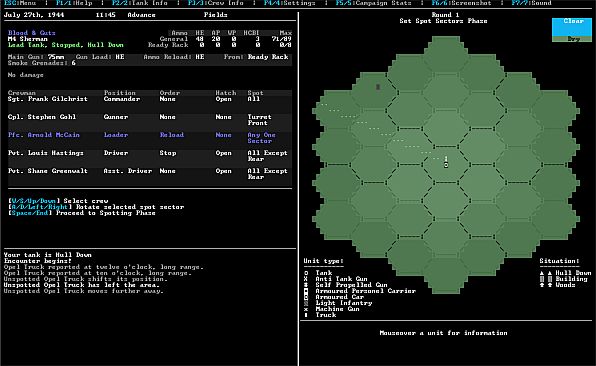Click the Light Infantry legend symbol
Viewport: 596px width, 366px height.
[x=306, y=303]
